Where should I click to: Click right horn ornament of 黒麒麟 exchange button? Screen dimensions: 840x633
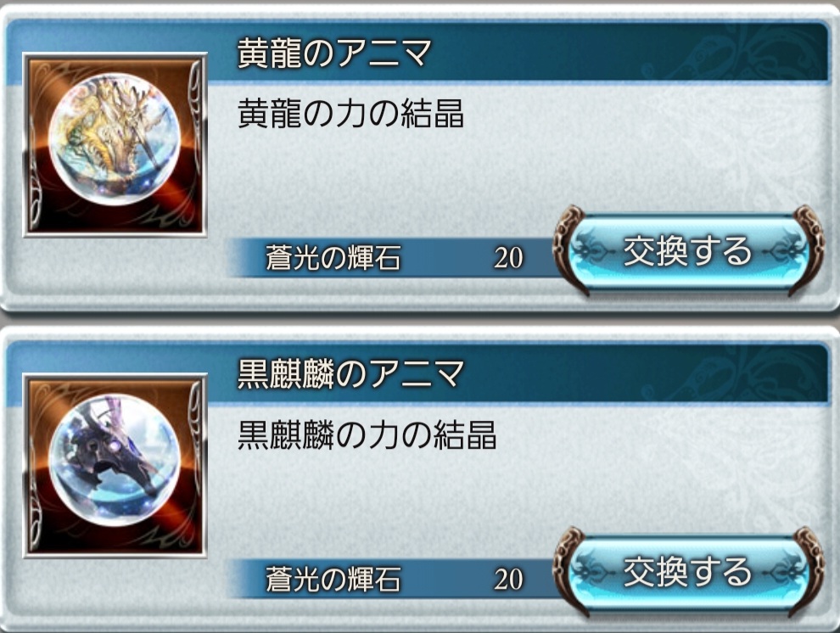pyautogui.click(x=806, y=571)
